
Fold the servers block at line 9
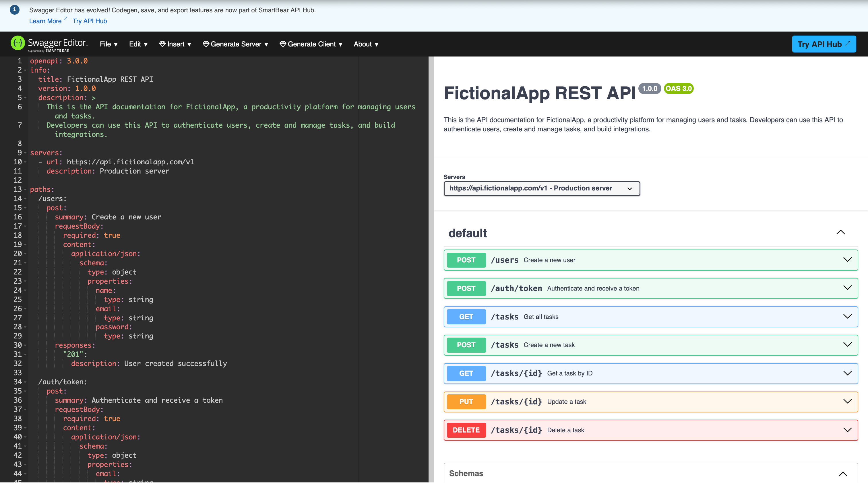pos(25,153)
